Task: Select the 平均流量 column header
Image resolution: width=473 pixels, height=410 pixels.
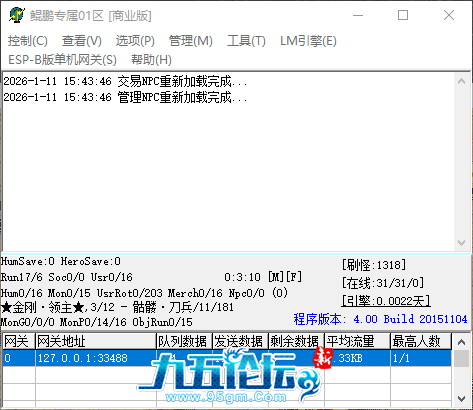Action: tap(357, 341)
